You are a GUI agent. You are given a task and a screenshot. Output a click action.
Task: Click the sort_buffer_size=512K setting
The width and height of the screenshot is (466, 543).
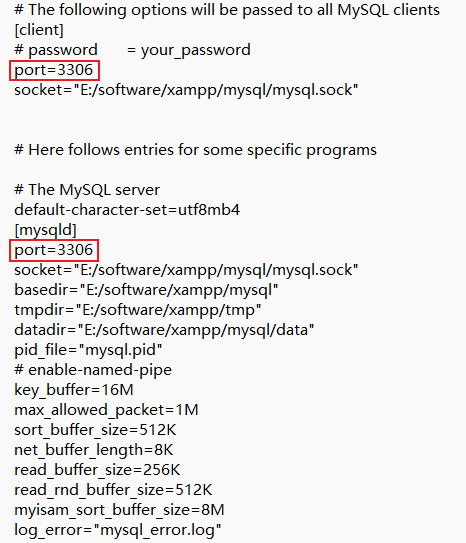[x=95, y=430]
